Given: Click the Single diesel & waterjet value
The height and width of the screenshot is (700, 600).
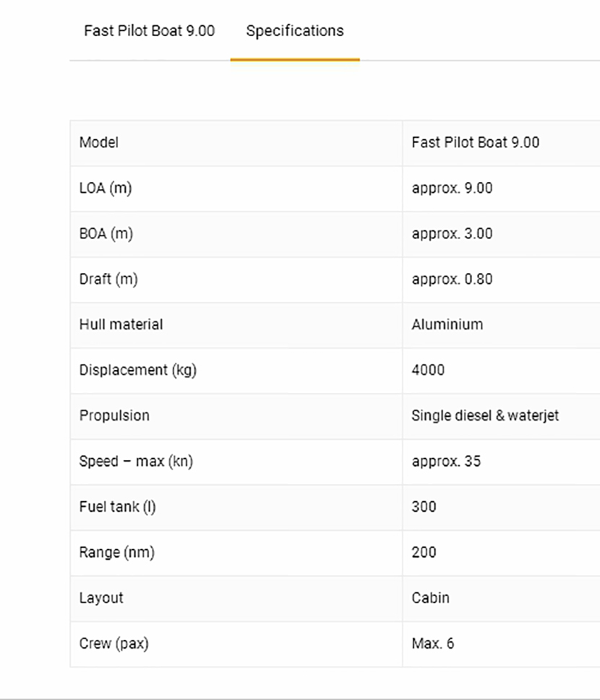Looking at the screenshot, I should pos(484,415).
